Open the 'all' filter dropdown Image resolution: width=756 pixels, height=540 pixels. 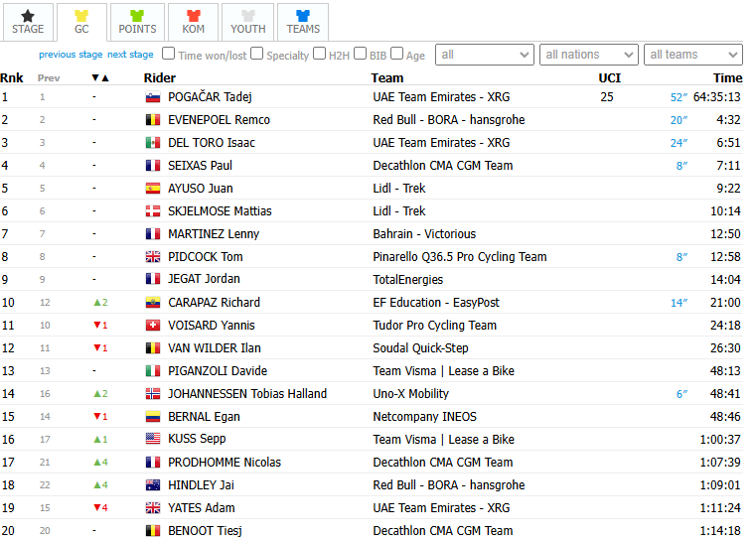point(485,55)
